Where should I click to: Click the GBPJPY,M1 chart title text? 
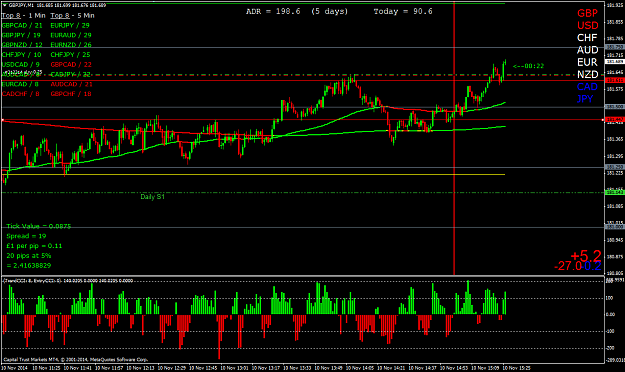(57, 5)
